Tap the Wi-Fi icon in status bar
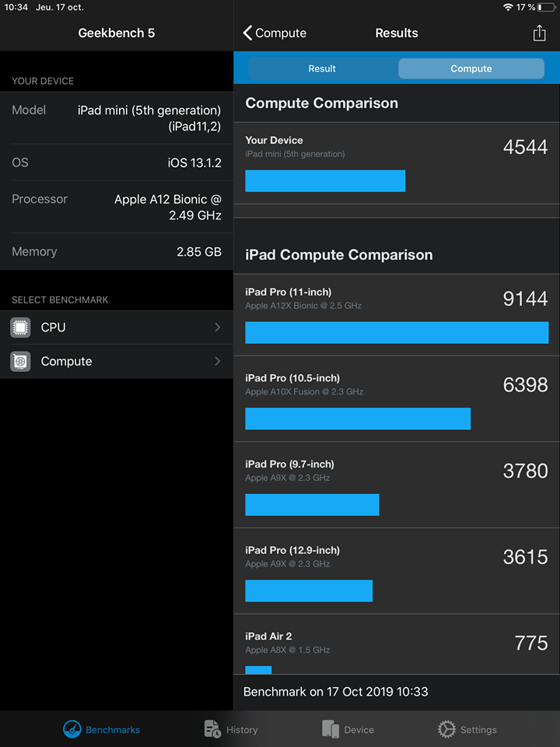The width and height of the screenshot is (560, 747). pos(508,7)
